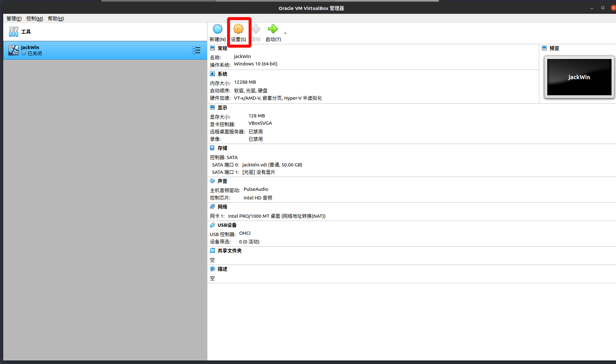
Task: Click Windows 10 (64-bit) OS value
Action: (x=256, y=64)
